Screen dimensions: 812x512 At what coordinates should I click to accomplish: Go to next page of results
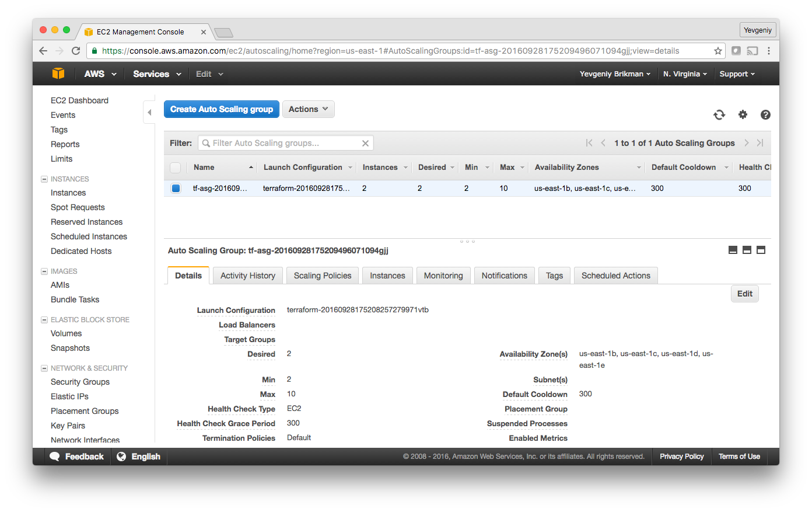pos(746,143)
